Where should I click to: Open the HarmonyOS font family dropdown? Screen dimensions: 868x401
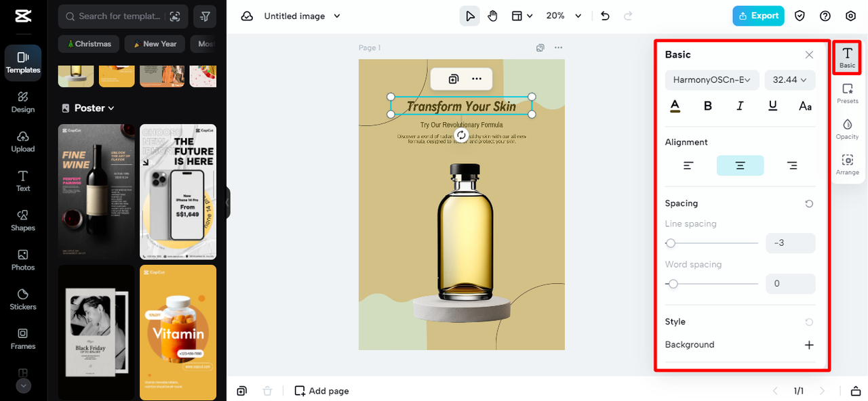(x=712, y=80)
